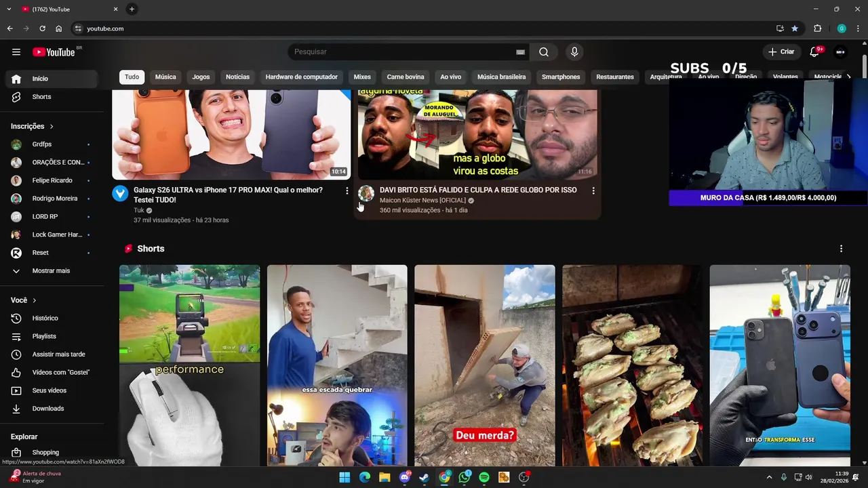Open the account avatar menu

[840, 52]
